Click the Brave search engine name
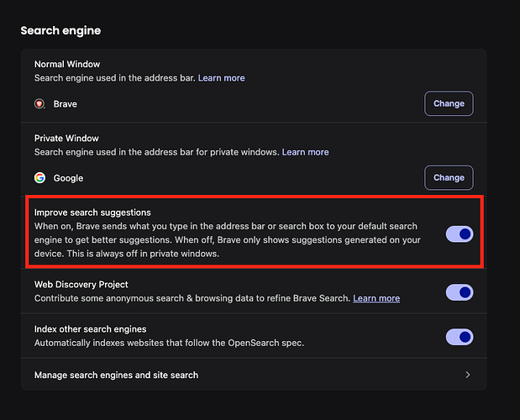This screenshot has height=420, width=520. (x=65, y=104)
